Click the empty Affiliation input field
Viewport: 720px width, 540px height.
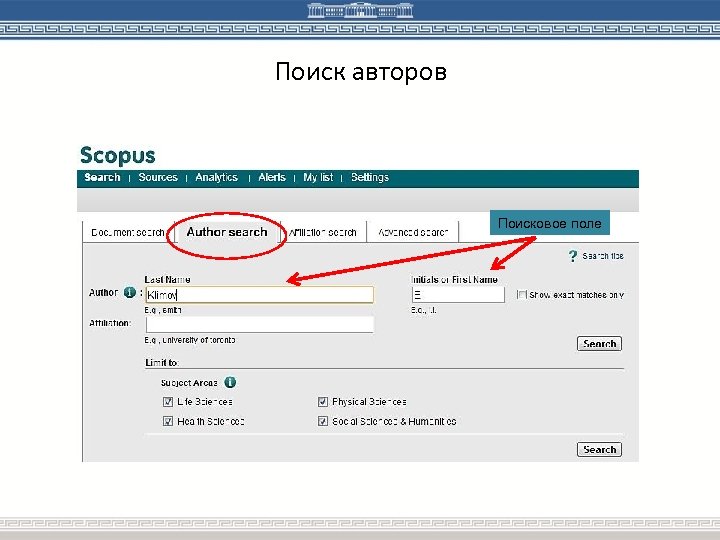pyautogui.click(x=259, y=325)
